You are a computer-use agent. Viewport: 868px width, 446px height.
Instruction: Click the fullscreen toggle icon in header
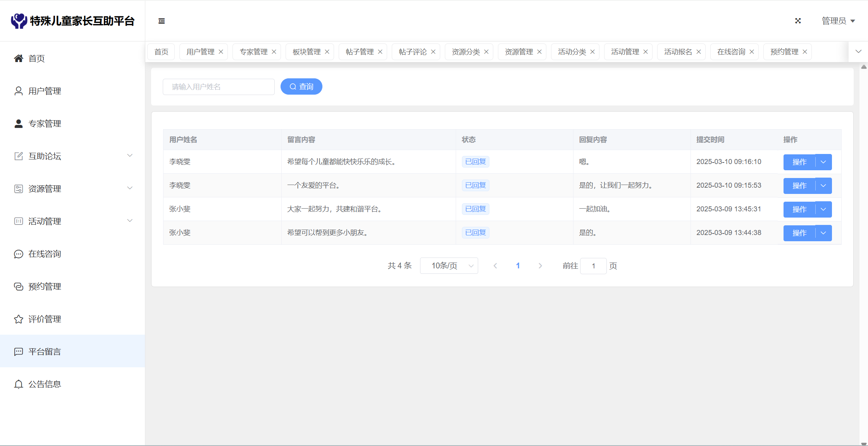[x=798, y=21]
